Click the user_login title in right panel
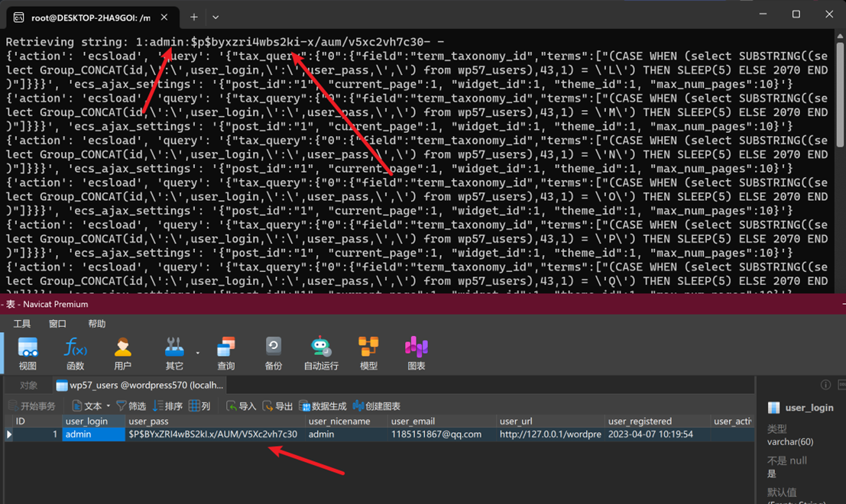Viewport: 846px width, 504px height. tap(809, 408)
